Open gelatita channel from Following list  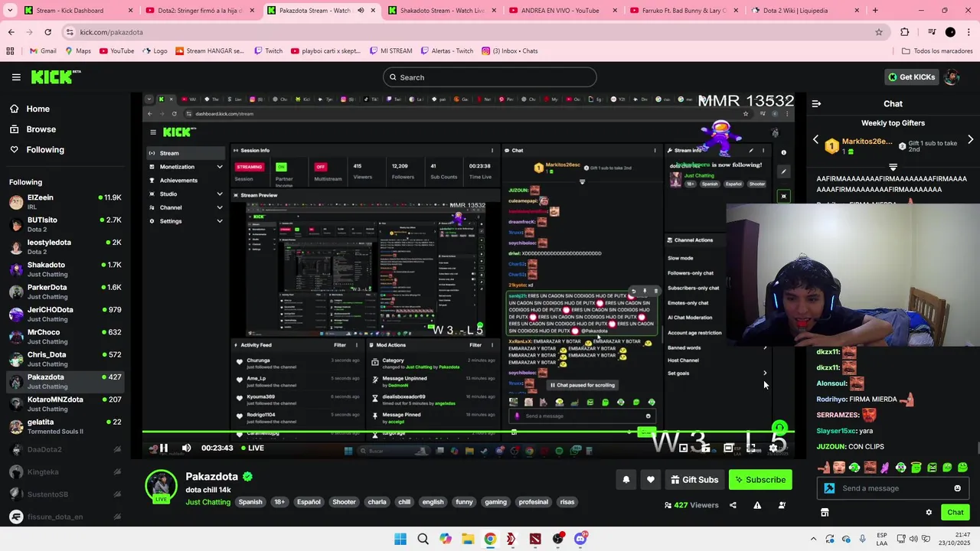click(65, 426)
